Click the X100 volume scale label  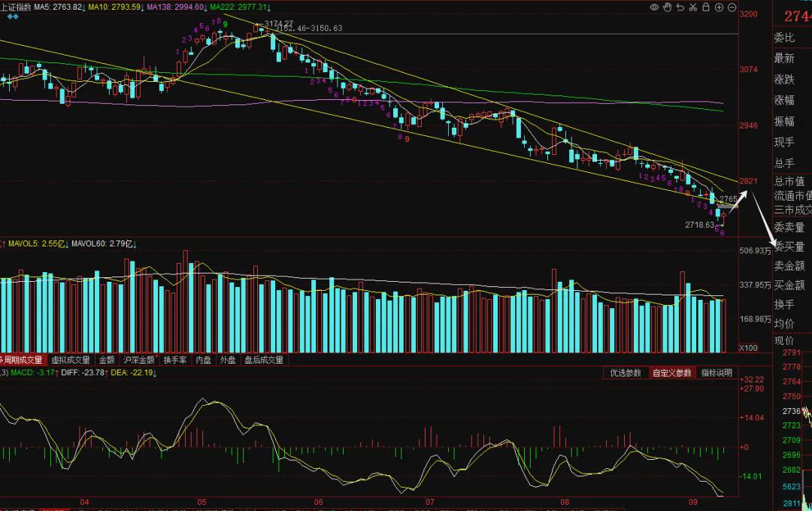[x=748, y=347]
